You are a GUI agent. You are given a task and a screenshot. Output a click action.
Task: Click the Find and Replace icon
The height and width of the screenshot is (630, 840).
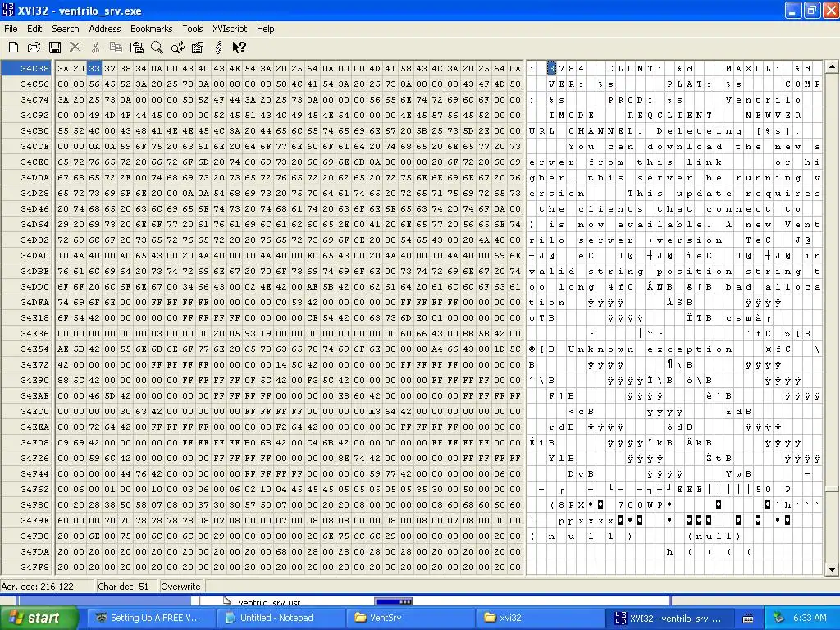pyautogui.click(x=178, y=48)
